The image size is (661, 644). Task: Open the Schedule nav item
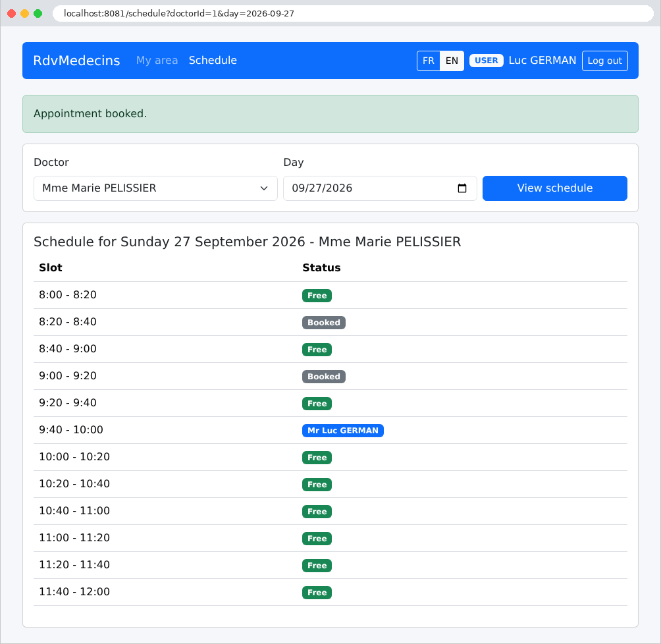pyautogui.click(x=213, y=61)
